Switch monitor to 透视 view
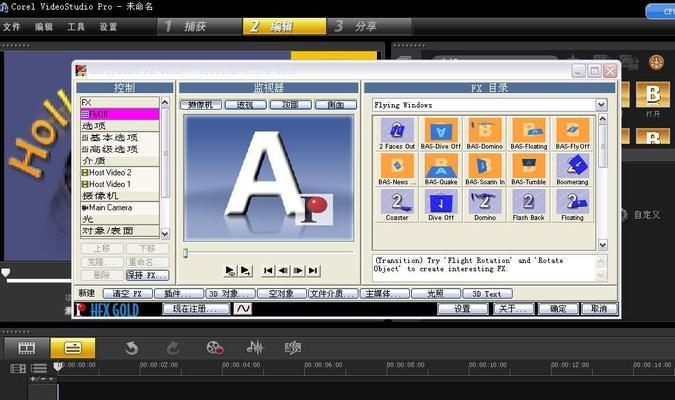675x400 pixels. (x=245, y=105)
